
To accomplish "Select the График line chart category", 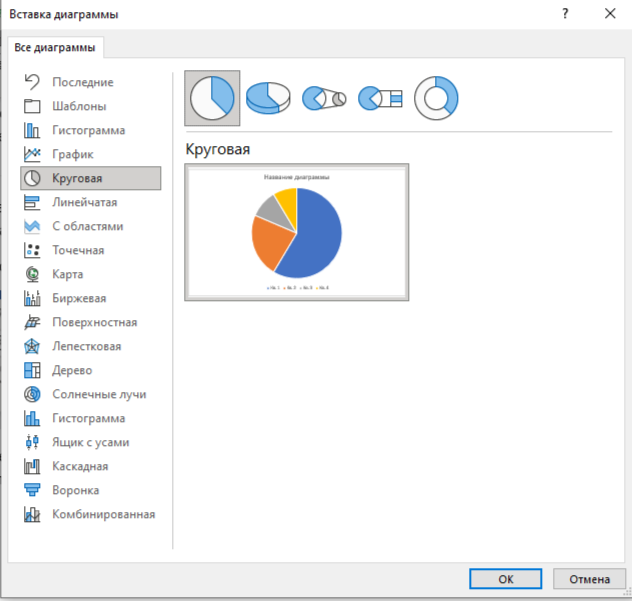I will (x=72, y=154).
